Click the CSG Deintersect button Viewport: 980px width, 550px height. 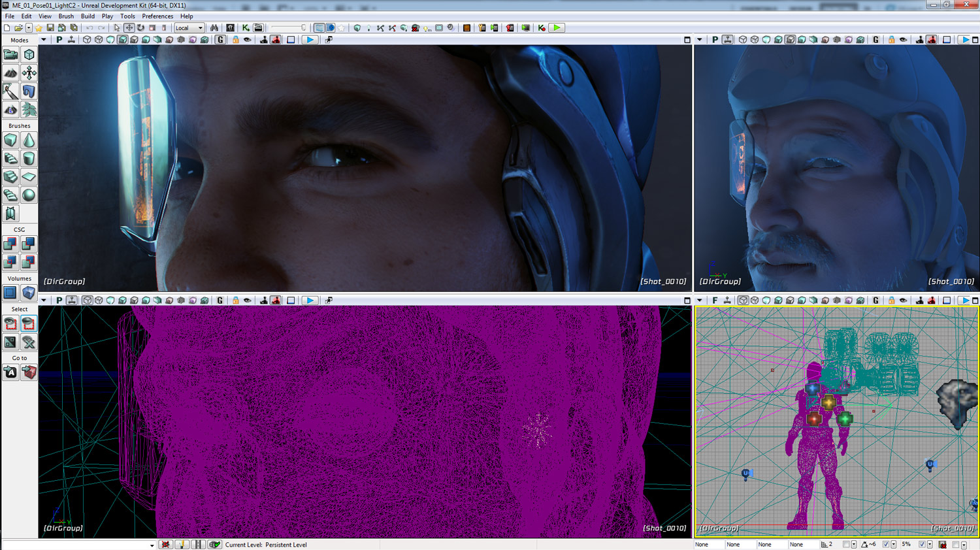click(29, 263)
